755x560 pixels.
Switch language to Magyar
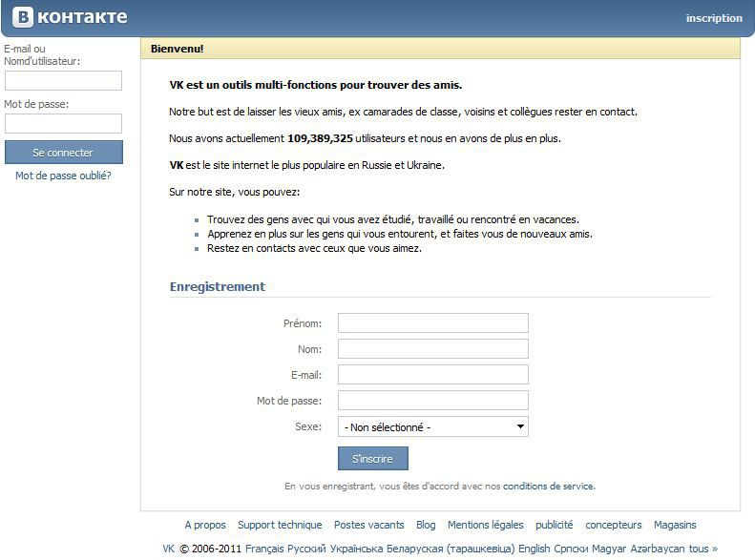click(609, 549)
